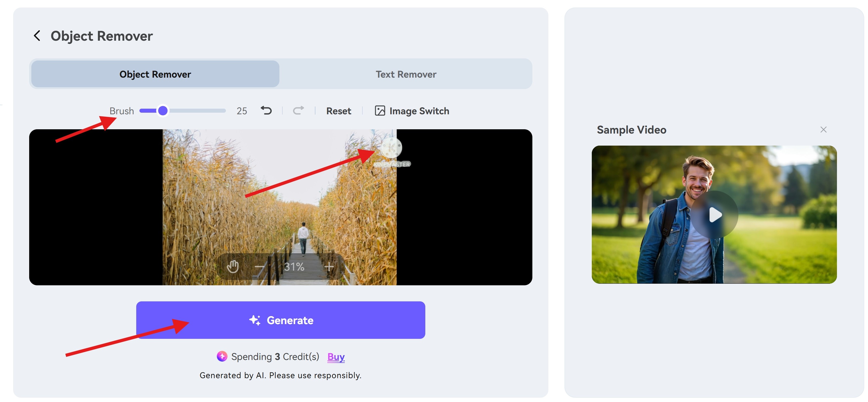
Task: Click the brush size value 25
Action: [242, 111]
